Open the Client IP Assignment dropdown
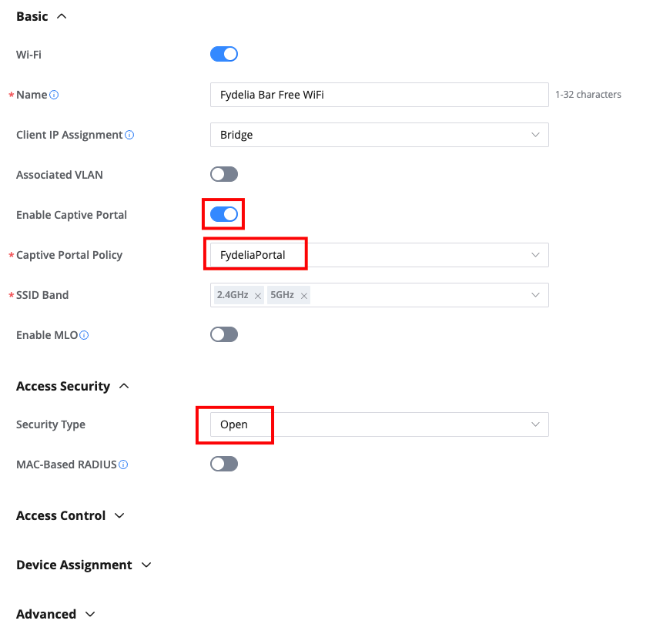 point(379,135)
